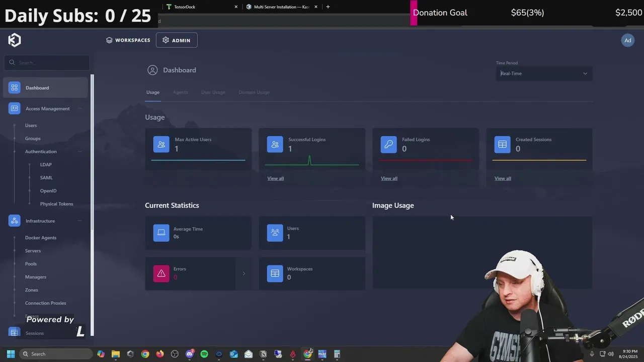This screenshot has width=644, height=362.
Task: Collapse the Access Management section
Action: (x=80, y=109)
